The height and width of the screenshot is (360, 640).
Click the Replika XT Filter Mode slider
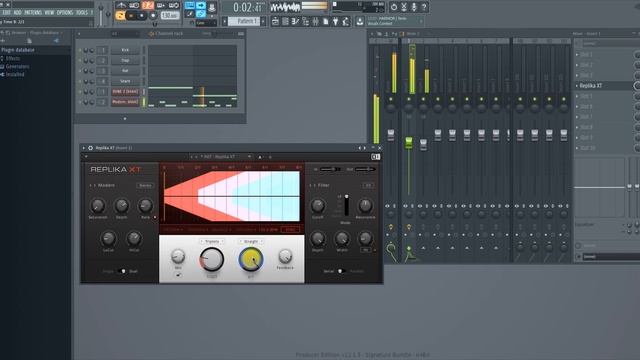click(347, 206)
